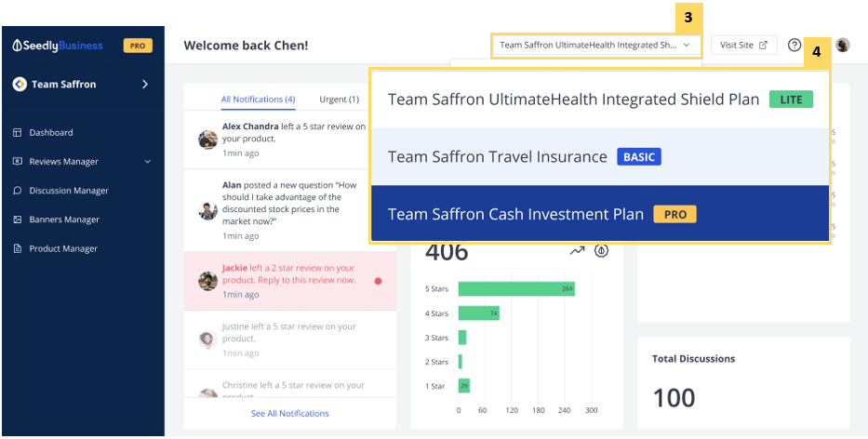Open the All Notifications tab
This screenshot has height=439, width=868.
pyautogui.click(x=258, y=100)
